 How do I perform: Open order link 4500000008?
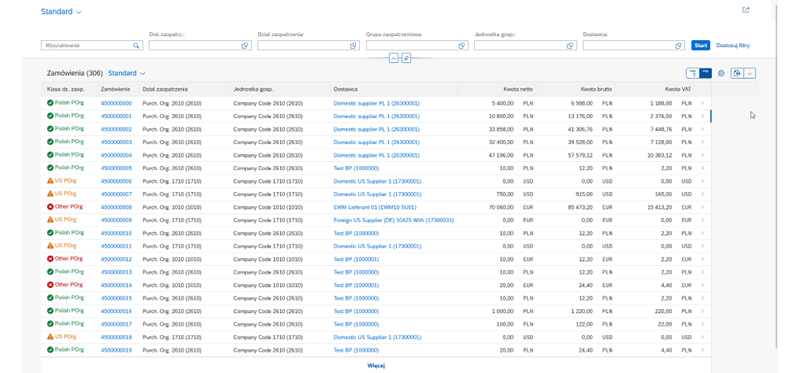click(116, 207)
